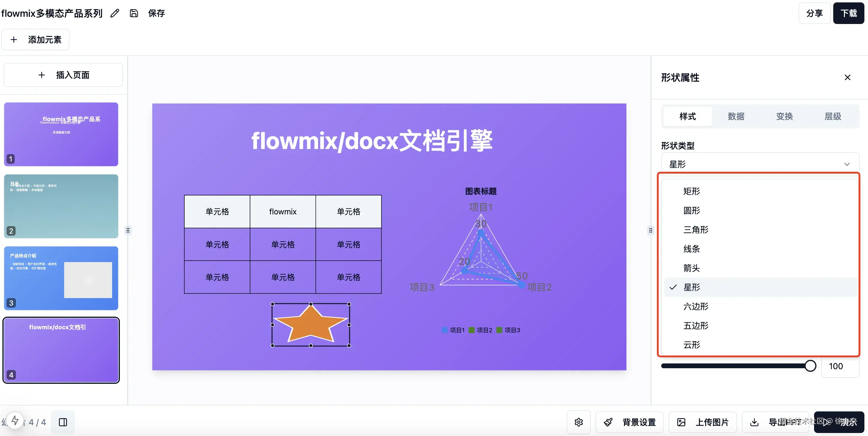Select slide 2 thumbnail in the sidebar
The image size is (868, 436).
tap(61, 206)
